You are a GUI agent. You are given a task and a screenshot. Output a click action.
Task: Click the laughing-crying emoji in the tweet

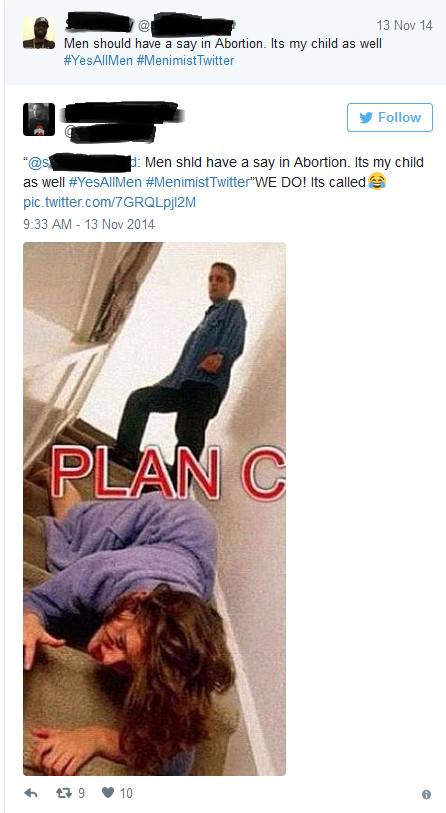tap(377, 181)
